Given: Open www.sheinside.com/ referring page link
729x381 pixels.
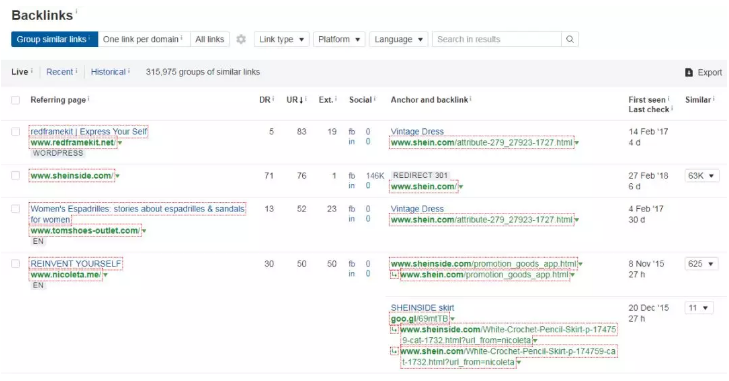Looking at the screenshot, I should (x=72, y=176).
